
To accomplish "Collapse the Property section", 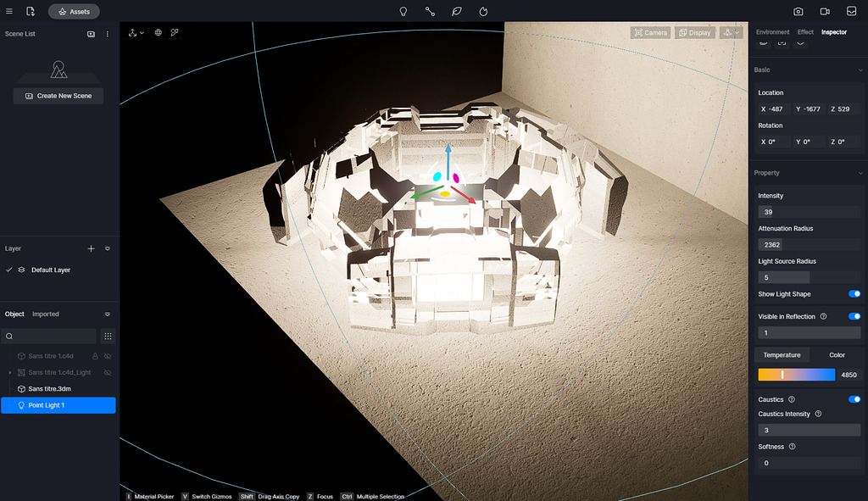I will click(x=859, y=172).
